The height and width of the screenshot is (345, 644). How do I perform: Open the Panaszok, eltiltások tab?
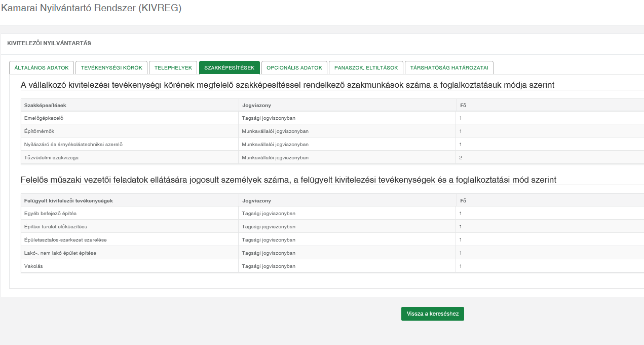[366, 67]
